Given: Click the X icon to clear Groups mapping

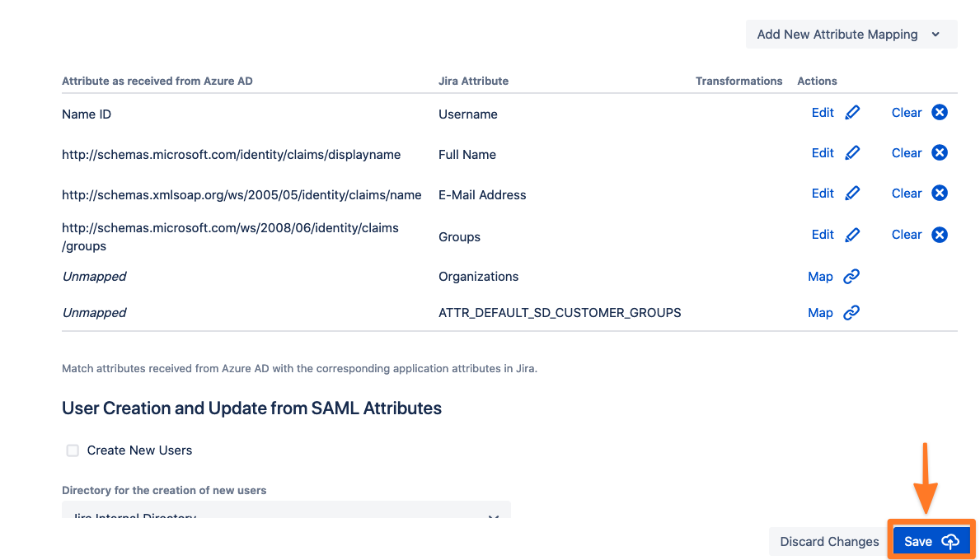Looking at the screenshot, I should click(940, 235).
